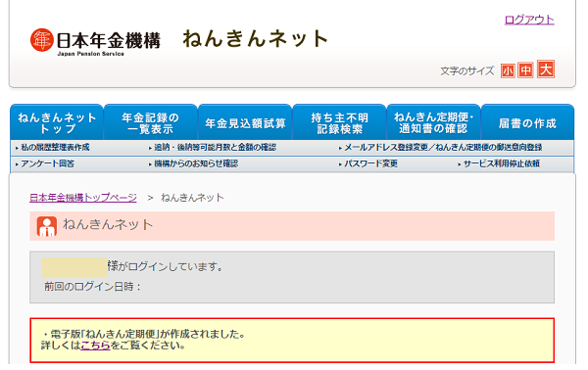Click the 様がログインしています text
The height and width of the screenshot is (370, 588).
(x=166, y=266)
